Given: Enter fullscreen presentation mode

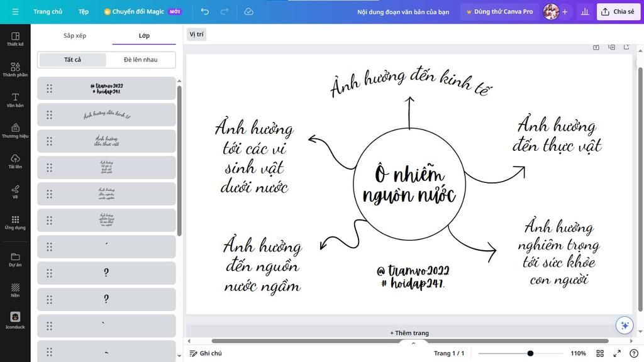Looking at the screenshot, I should click(617, 353).
